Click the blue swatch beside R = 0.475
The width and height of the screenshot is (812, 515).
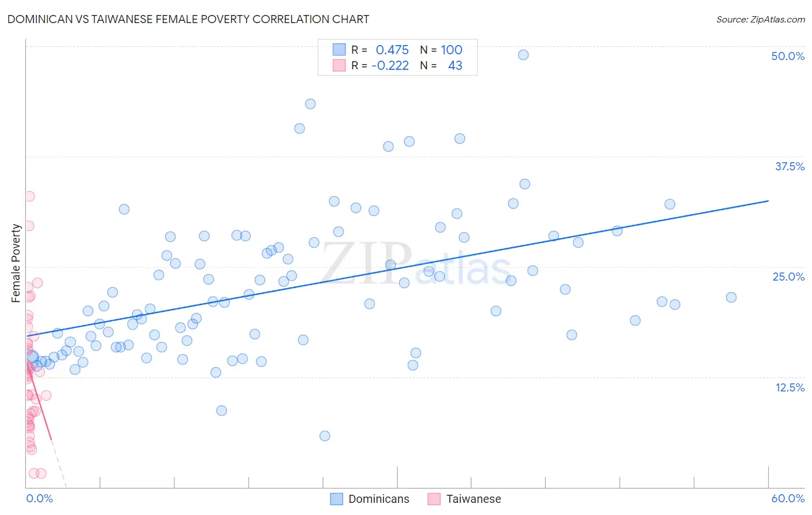339,50
